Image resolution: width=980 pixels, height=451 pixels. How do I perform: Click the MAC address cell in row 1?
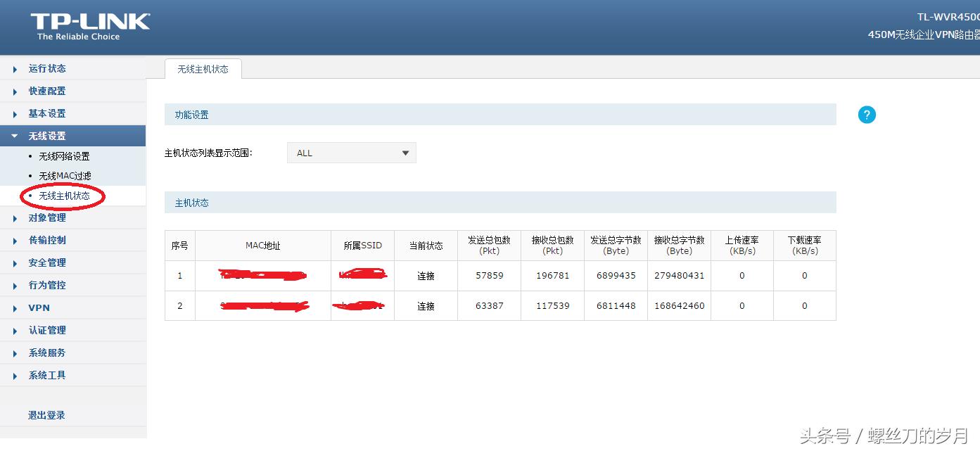click(262, 275)
